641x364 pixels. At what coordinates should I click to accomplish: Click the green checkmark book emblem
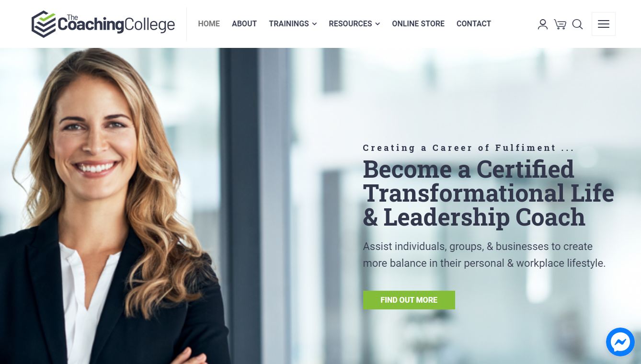(44, 24)
